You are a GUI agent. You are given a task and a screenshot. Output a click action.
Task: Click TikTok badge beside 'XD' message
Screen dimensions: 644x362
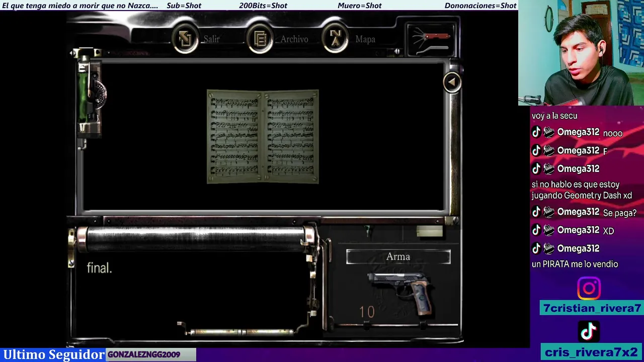coord(536,230)
